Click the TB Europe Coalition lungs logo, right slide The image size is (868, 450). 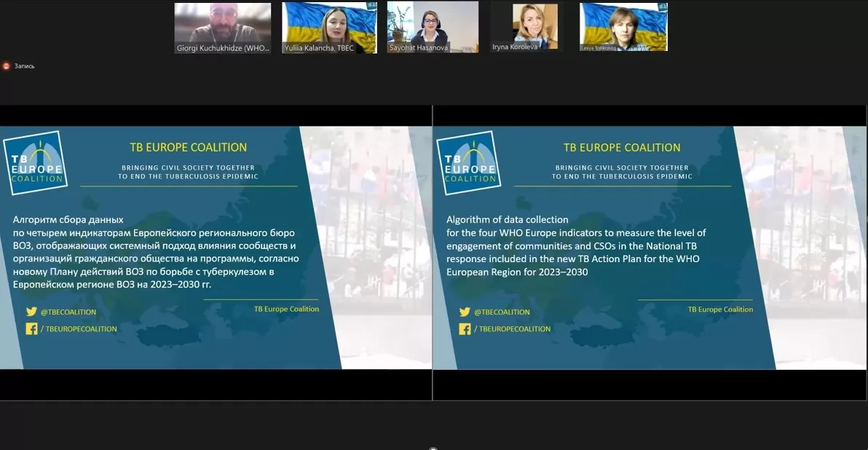470,162
